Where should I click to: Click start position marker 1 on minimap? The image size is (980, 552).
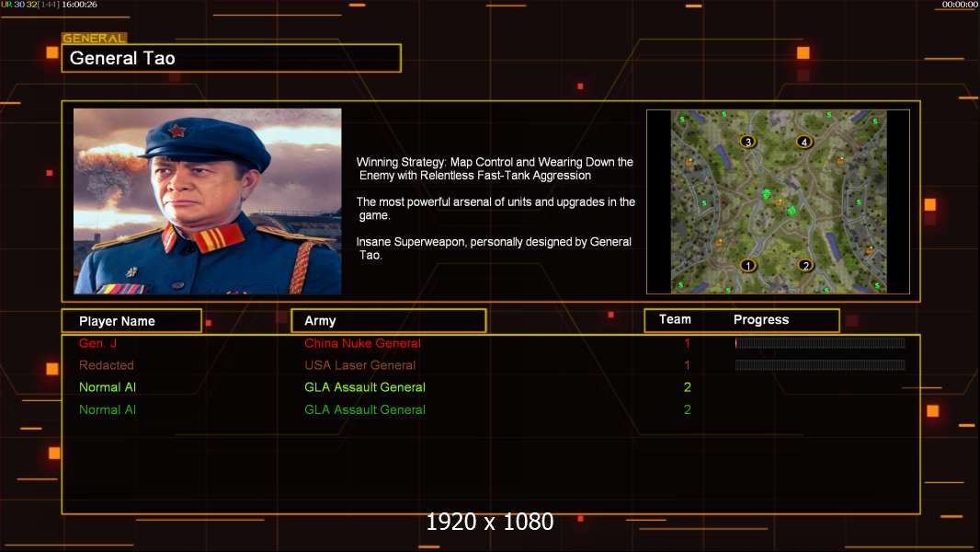(x=747, y=266)
